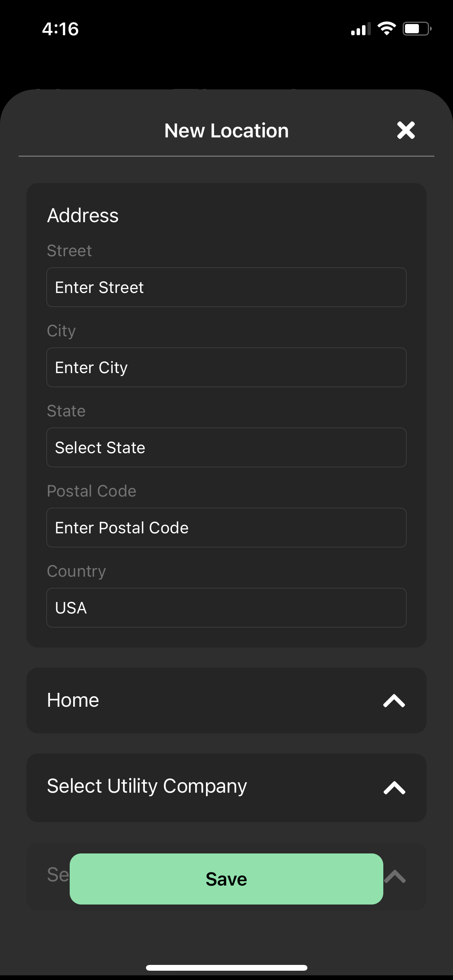The height and width of the screenshot is (980, 453).
Task: Click the Enter Postal Code field
Action: coord(226,528)
